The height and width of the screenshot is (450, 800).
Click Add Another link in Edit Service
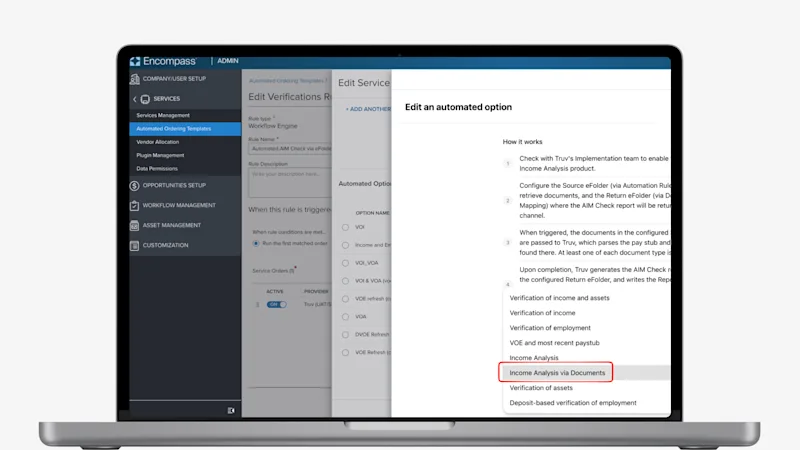click(x=368, y=109)
